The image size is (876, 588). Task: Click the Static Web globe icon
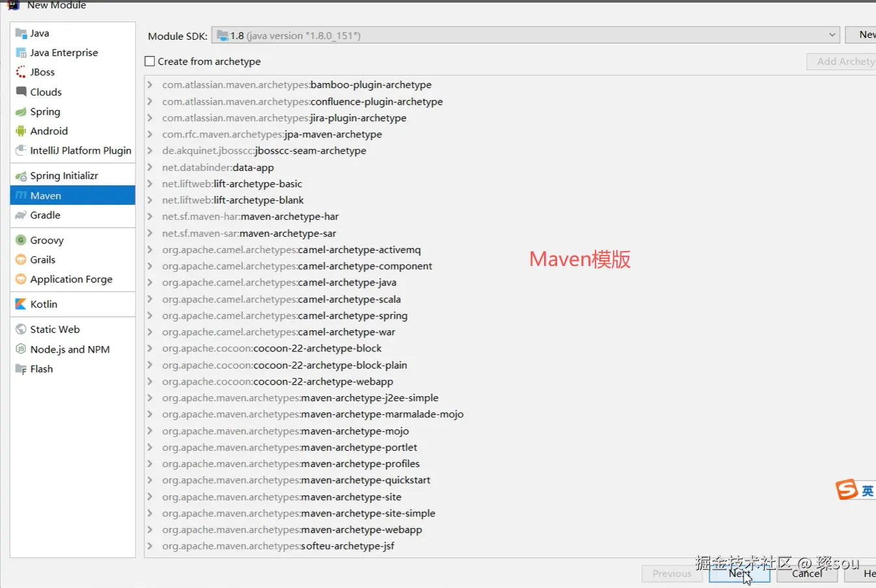(21, 329)
